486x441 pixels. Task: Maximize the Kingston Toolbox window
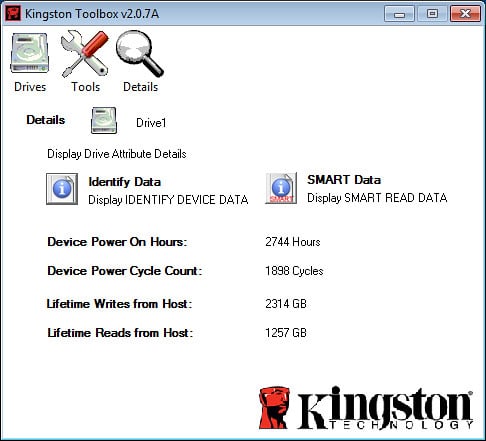click(432, 14)
